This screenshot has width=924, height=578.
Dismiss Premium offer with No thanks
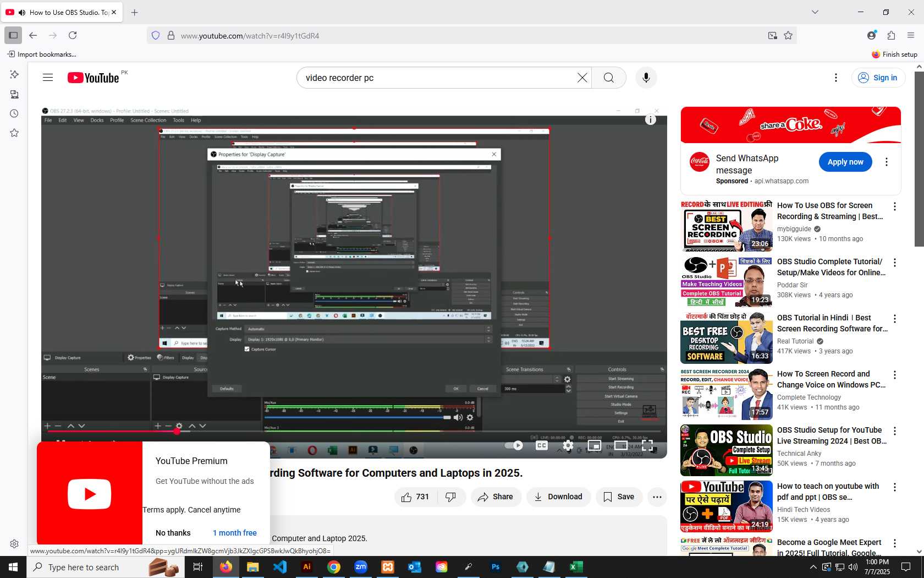pyautogui.click(x=173, y=533)
